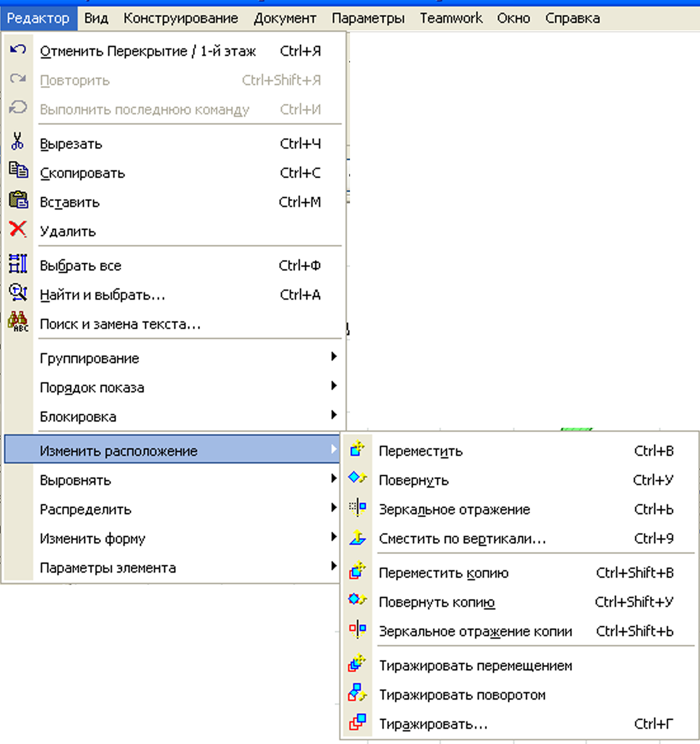Choose Отменить Перекрытие / 1-й этаж
Viewport: 700px width, 744px height.
pyautogui.click(x=173, y=51)
